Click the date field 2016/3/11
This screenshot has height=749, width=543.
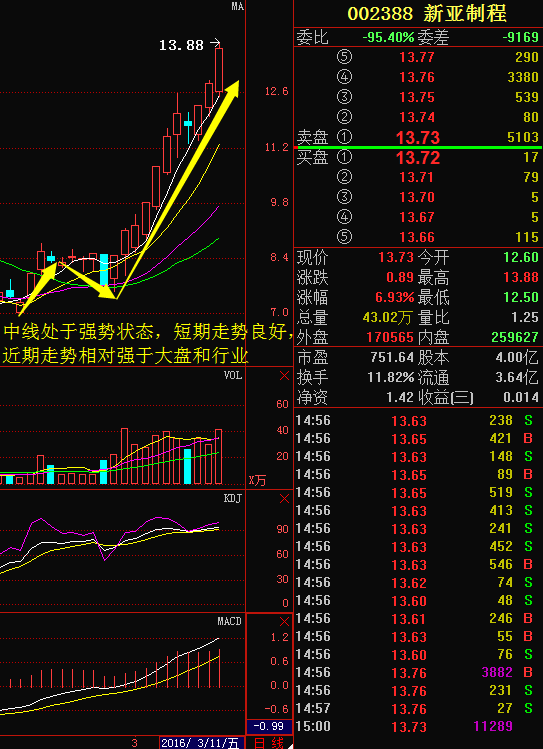coord(200,743)
